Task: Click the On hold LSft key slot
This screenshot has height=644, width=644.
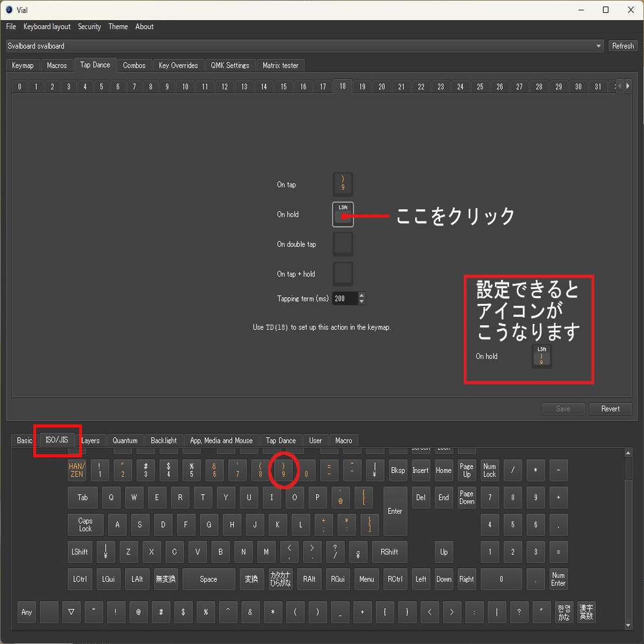Action: pos(343,214)
